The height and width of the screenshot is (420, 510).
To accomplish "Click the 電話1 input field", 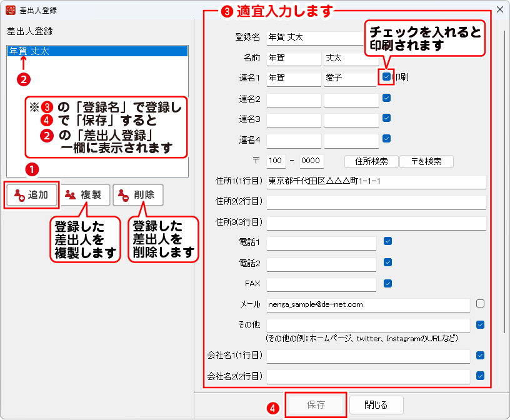I will 321,242.
